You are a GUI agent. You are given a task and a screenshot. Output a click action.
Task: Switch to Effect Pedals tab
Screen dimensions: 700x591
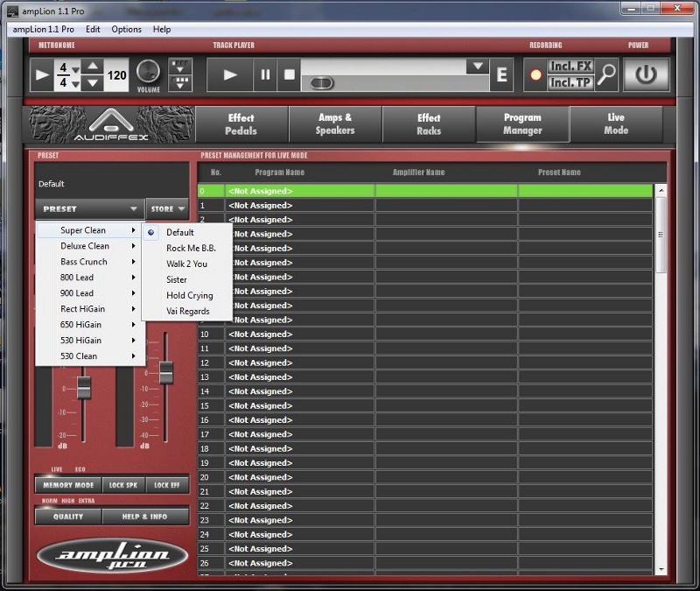(241, 124)
